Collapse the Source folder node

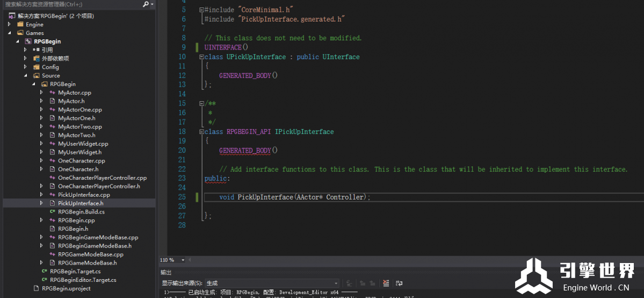tap(25, 76)
